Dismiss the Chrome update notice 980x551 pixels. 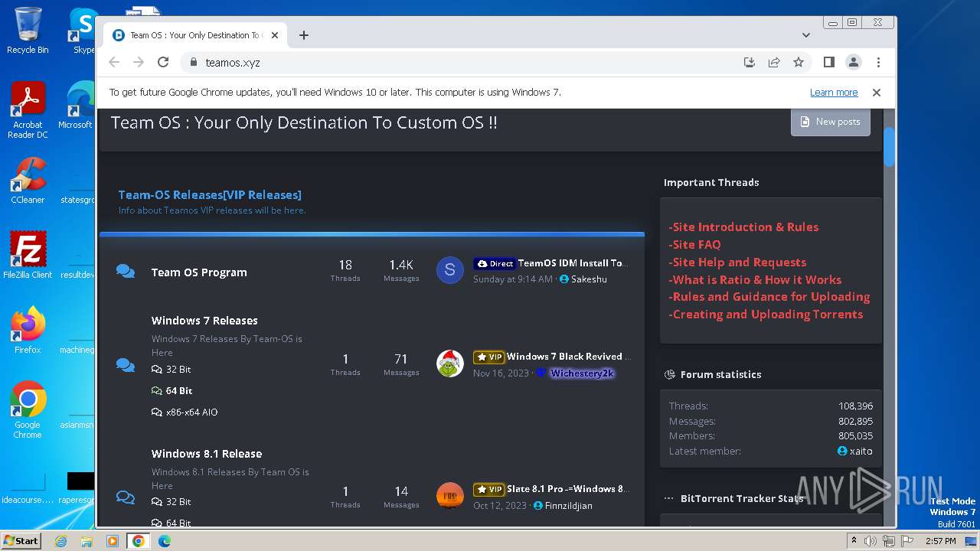pos(877,93)
